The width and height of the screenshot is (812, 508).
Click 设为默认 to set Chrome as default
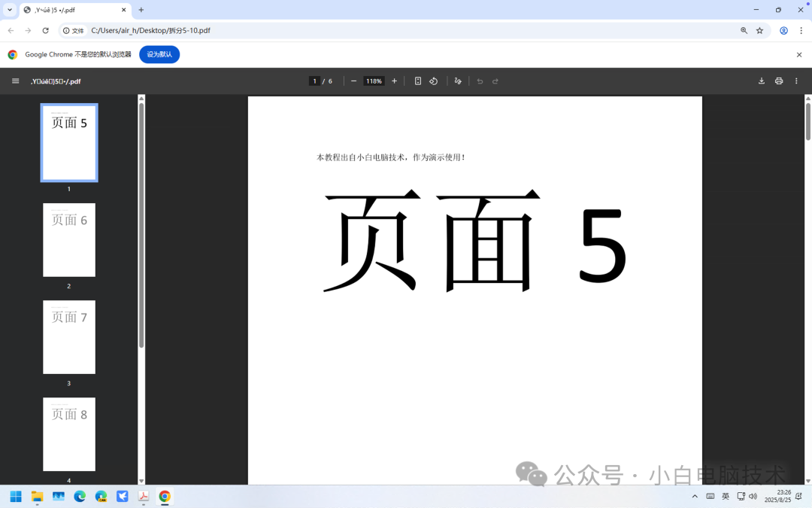[159, 54]
